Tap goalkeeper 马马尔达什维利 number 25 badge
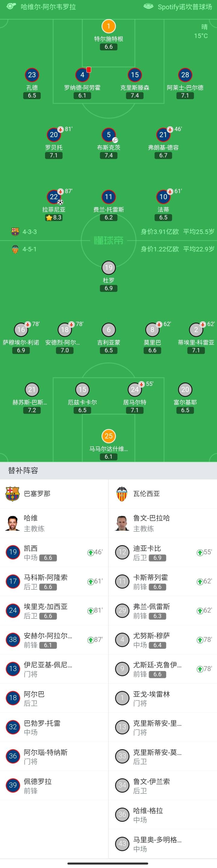 (x=108, y=436)
